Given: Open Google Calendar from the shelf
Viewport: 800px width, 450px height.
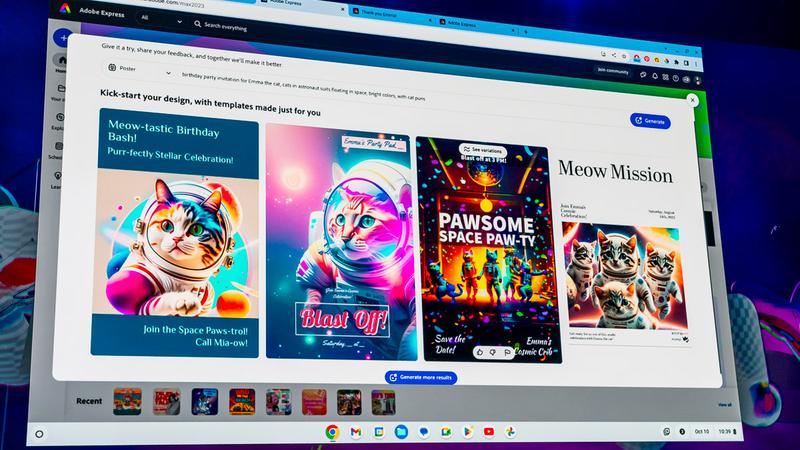Looking at the screenshot, I should [x=379, y=432].
